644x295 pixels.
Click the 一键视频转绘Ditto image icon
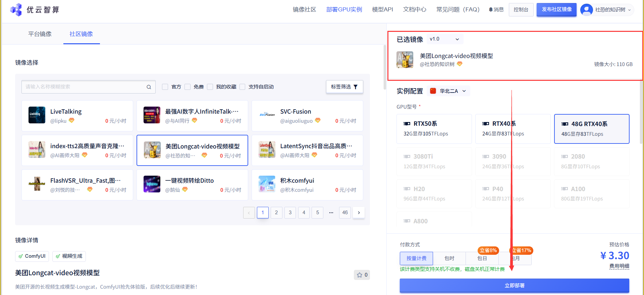tap(152, 184)
